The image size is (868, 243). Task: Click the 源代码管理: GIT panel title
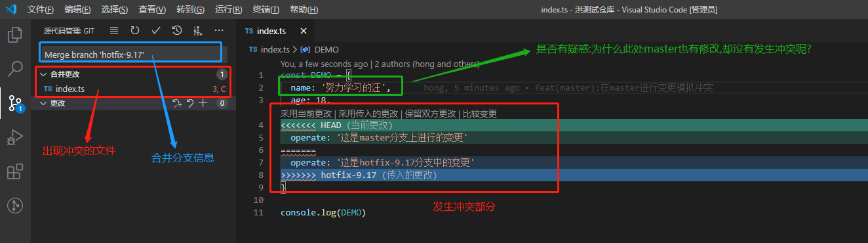click(69, 30)
